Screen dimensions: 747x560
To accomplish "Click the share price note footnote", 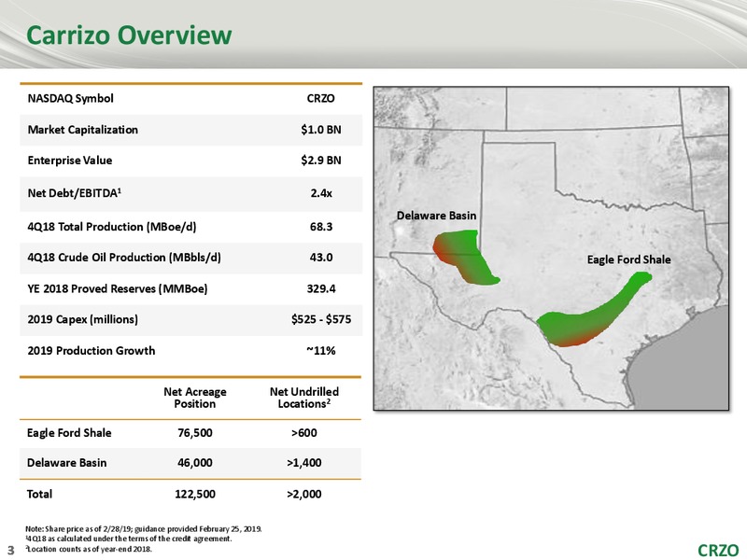I will pyautogui.click(x=144, y=528).
